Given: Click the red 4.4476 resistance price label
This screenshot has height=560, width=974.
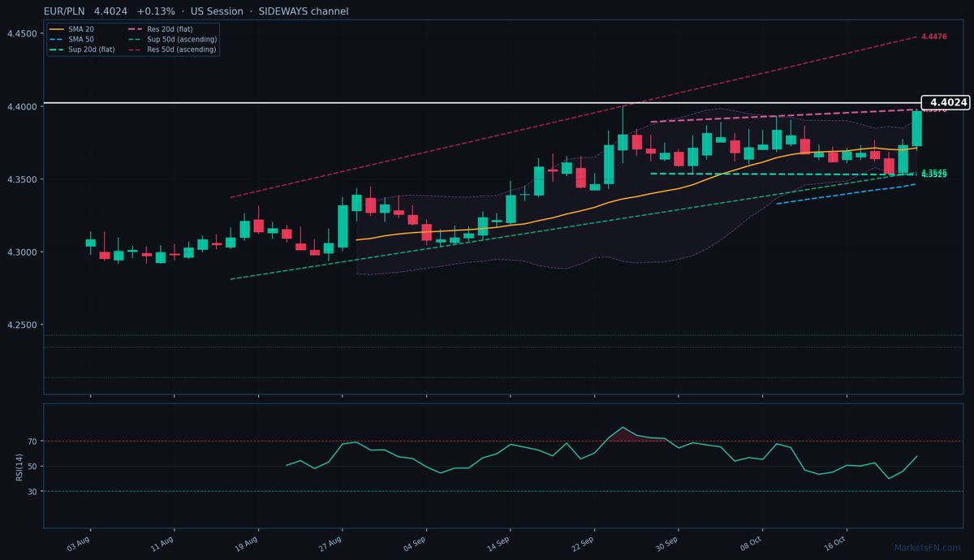Looking at the screenshot, I should pos(934,37).
